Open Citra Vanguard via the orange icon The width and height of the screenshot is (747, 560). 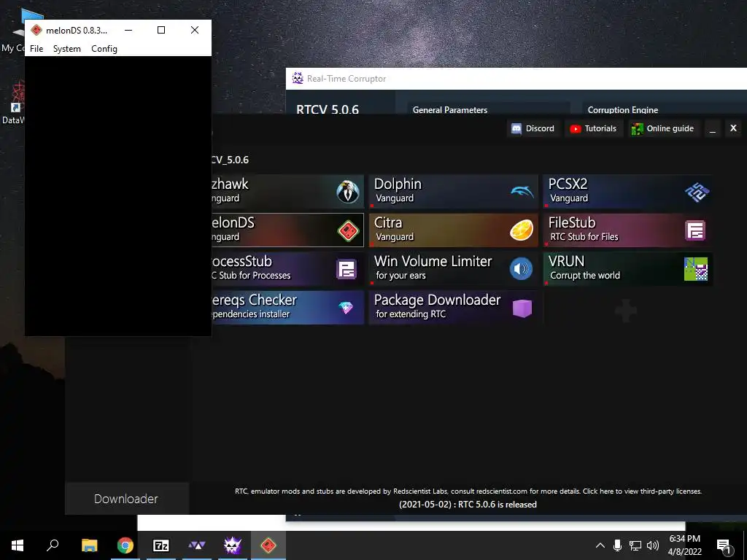(522, 230)
